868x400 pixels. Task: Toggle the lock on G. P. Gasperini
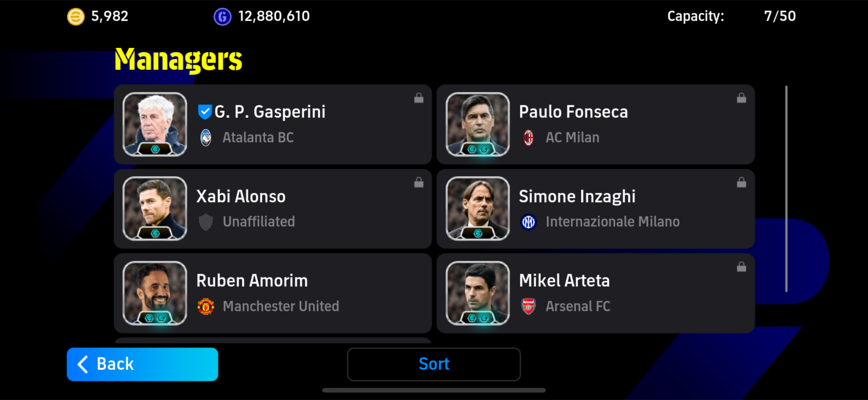419,98
